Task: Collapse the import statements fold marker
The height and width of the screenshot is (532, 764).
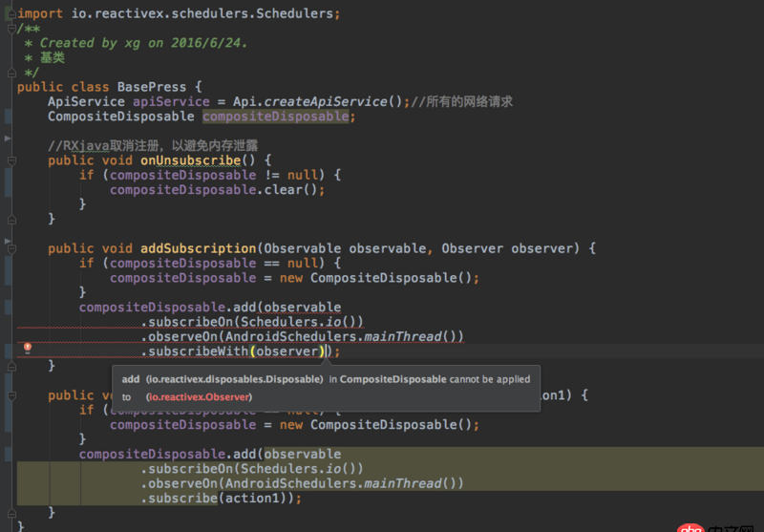Action: coord(11,14)
